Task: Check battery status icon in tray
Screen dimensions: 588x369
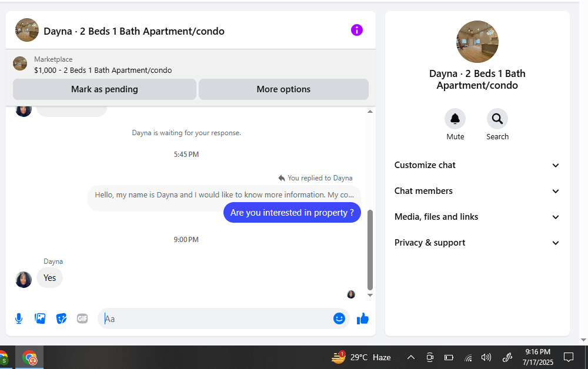Action: pyautogui.click(x=449, y=358)
